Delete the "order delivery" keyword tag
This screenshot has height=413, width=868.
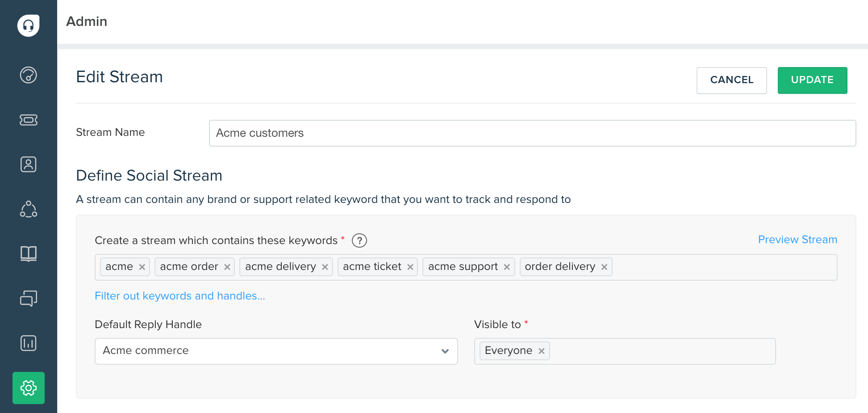coord(604,267)
